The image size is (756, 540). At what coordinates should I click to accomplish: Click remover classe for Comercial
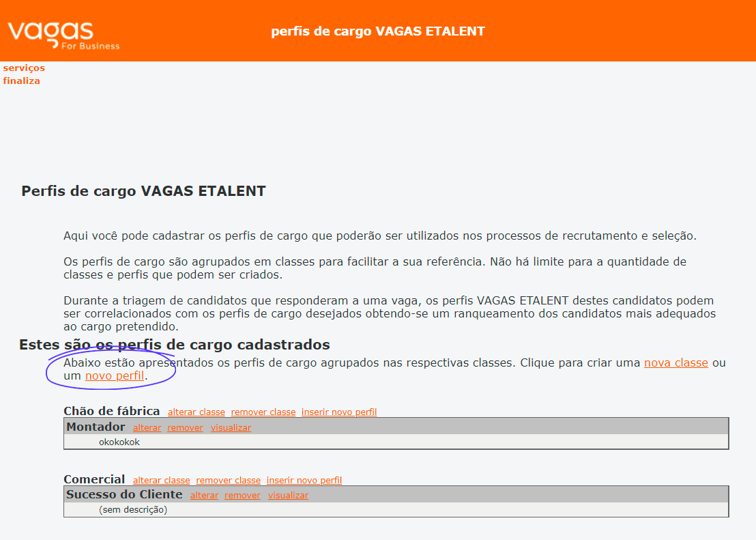[x=228, y=481]
